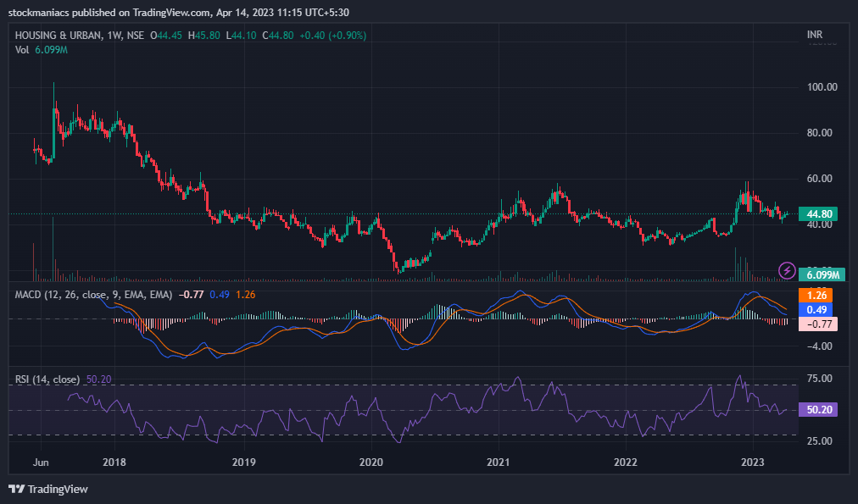Click the green 44.80 current price tag
858x504 pixels.
pos(818,213)
